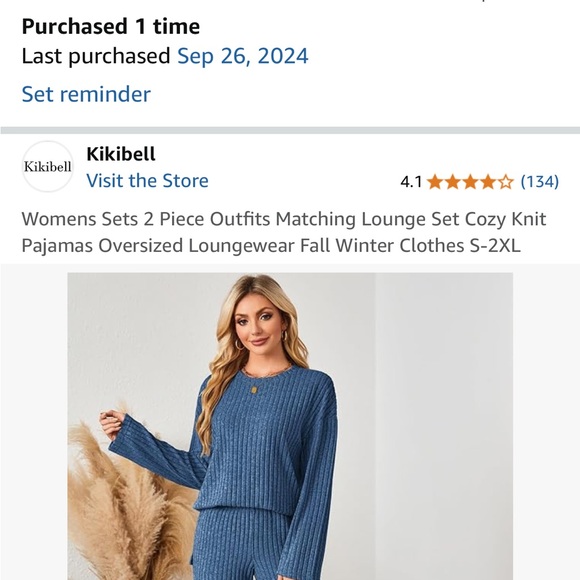Image resolution: width=580 pixels, height=580 pixels.
Task: Click the first orange rating star
Action: point(435,182)
